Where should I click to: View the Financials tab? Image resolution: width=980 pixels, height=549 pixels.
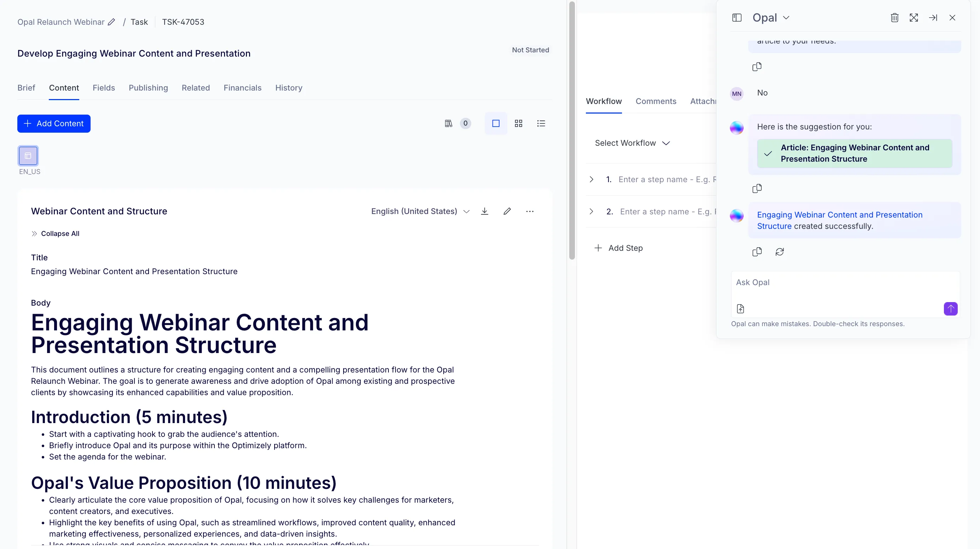[243, 88]
